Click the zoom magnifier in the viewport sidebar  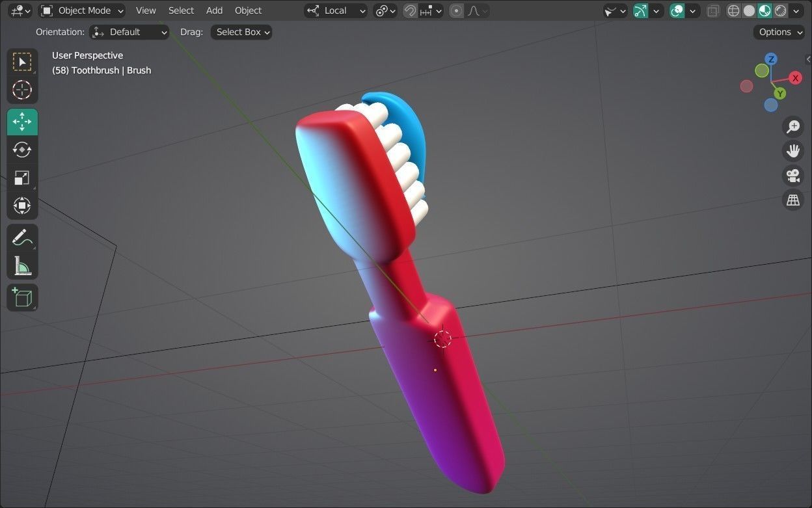(792, 126)
